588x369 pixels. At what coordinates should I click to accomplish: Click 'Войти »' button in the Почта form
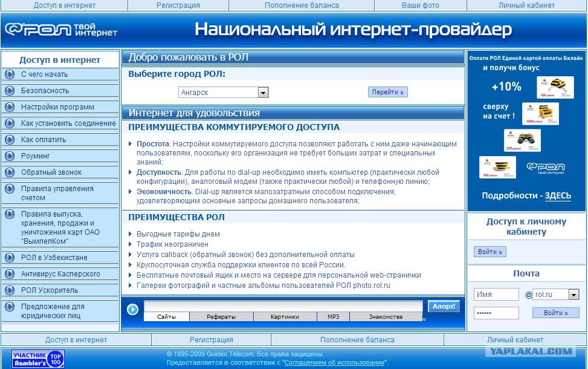556,313
